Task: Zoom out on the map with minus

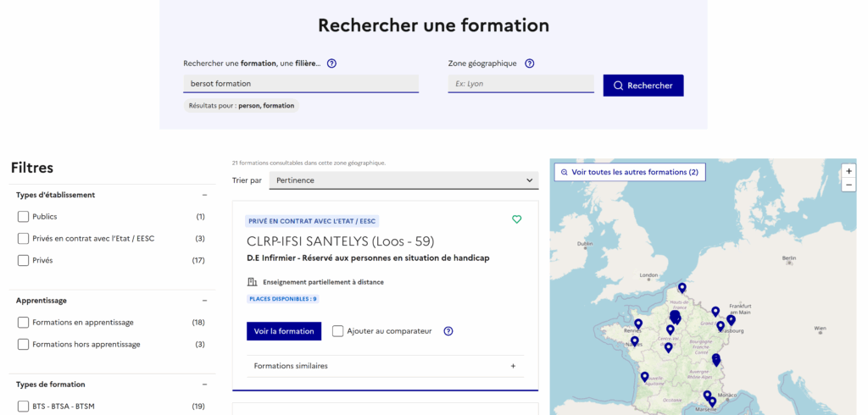Action: click(849, 185)
